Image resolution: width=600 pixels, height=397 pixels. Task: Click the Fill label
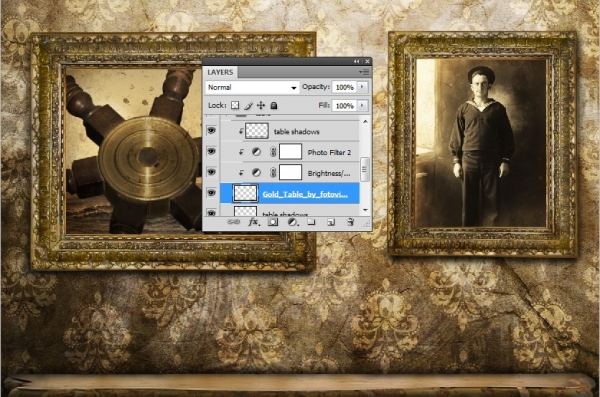coord(324,105)
